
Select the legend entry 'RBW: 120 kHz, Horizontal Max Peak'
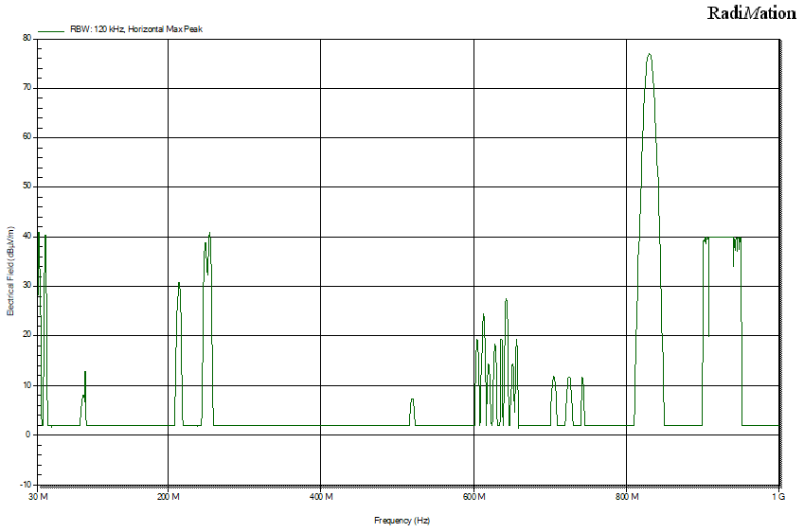[x=136, y=29]
